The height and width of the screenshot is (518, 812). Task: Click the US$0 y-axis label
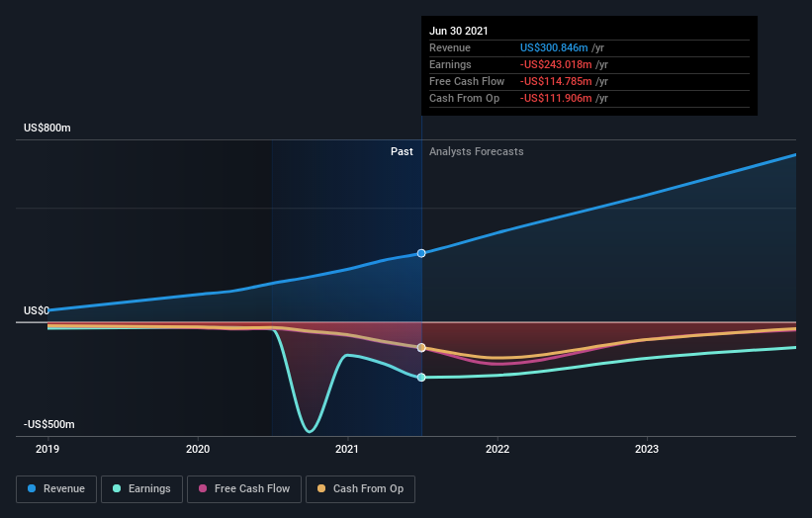(x=37, y=310)
